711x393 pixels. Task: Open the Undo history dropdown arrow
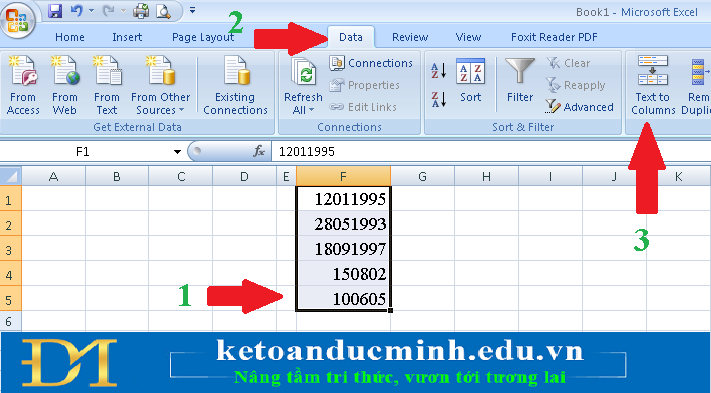click(x=91, y=11)
